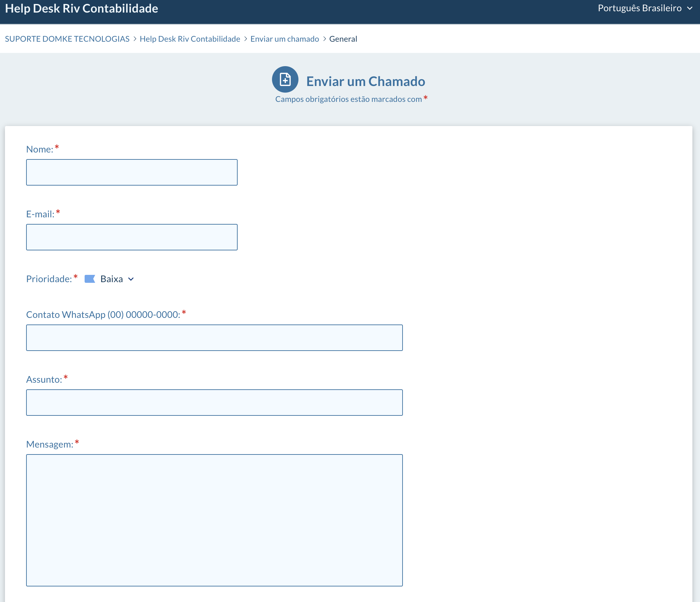This screenshot has height=602, width=700.
Task: Focus the E-mail input field
Action: click(x=132, y=237)
